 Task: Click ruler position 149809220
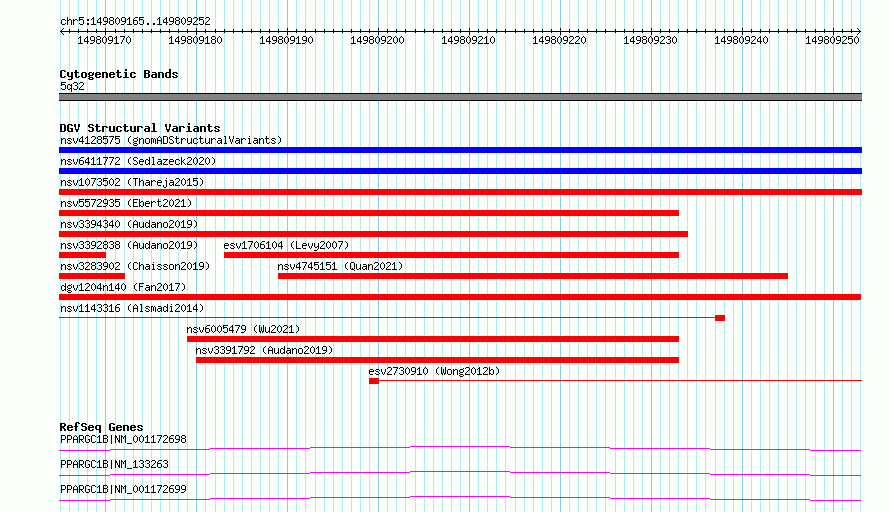(x=559, y=40)
